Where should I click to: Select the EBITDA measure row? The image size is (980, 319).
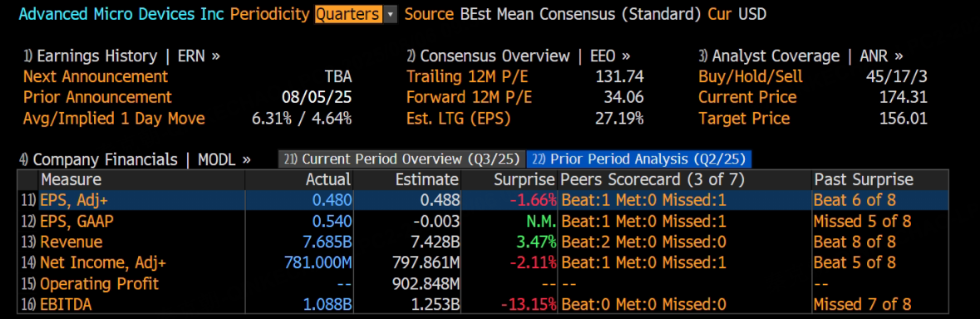[483, 304]
